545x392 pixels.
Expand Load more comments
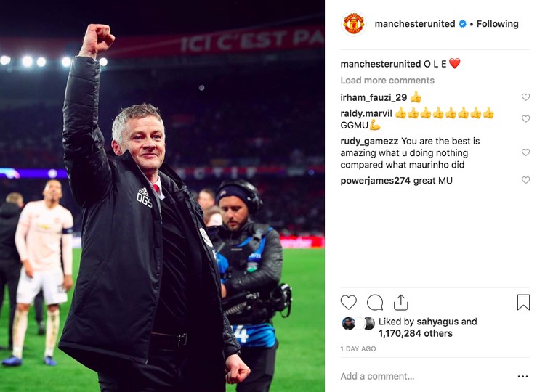coord(387,81)
